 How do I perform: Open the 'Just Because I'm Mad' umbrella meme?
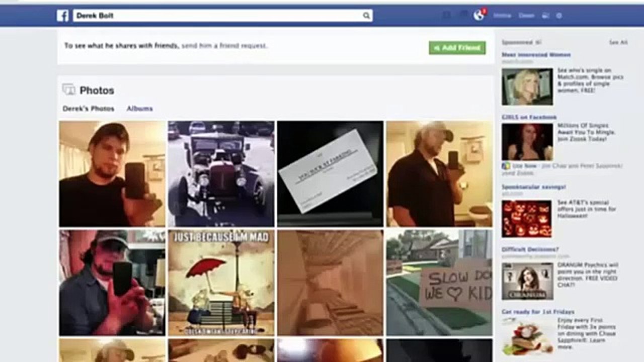221,283
